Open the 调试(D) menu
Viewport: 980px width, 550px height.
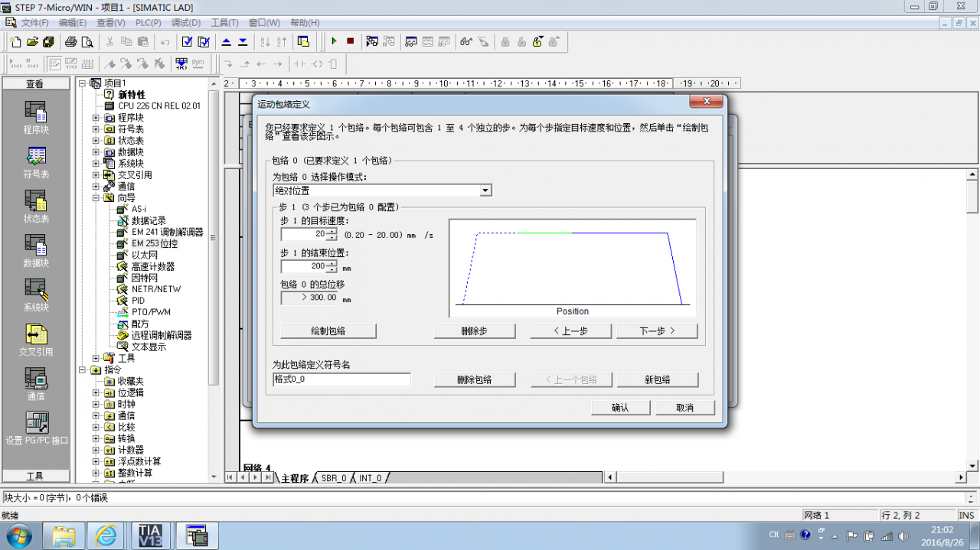186,23
